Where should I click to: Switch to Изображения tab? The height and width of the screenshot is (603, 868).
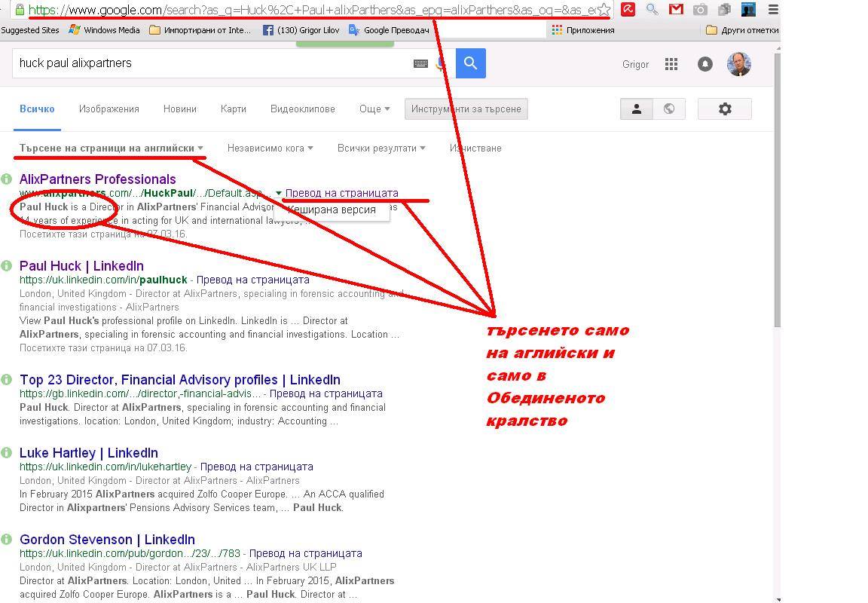click(x=109, y=109)
